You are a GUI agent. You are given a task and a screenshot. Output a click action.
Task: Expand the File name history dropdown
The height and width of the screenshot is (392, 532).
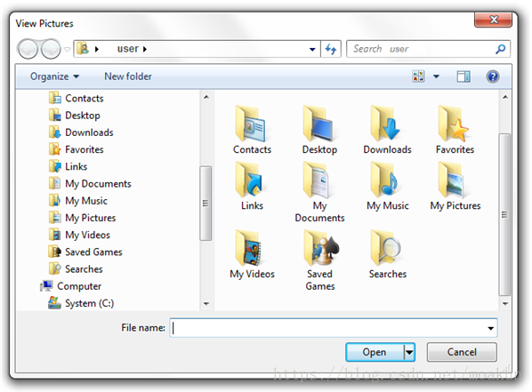[490, 328]
